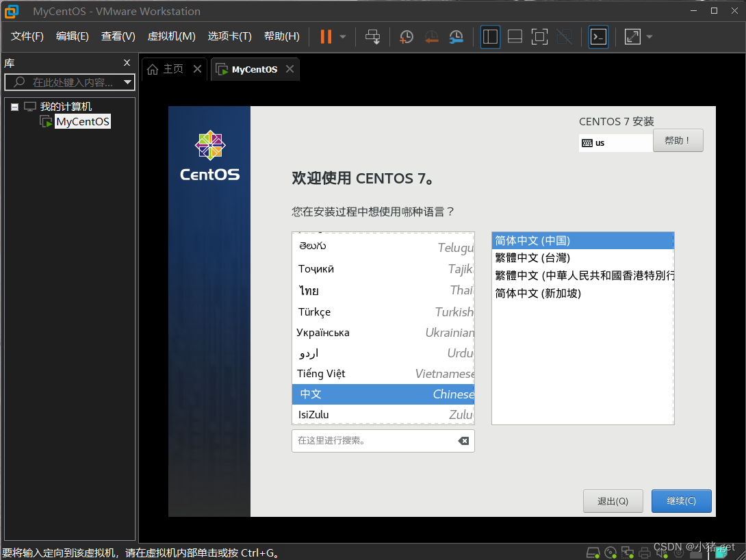This screenshot has width=746, height=560.
Task: Open the 选项卡(T) menu
Action: pos(229,36)
